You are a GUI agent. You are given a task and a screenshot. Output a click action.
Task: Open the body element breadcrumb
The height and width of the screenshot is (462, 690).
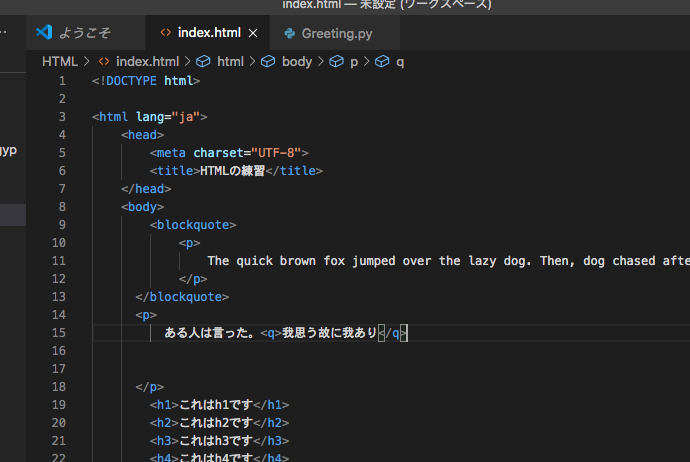[x=297, y=62]
